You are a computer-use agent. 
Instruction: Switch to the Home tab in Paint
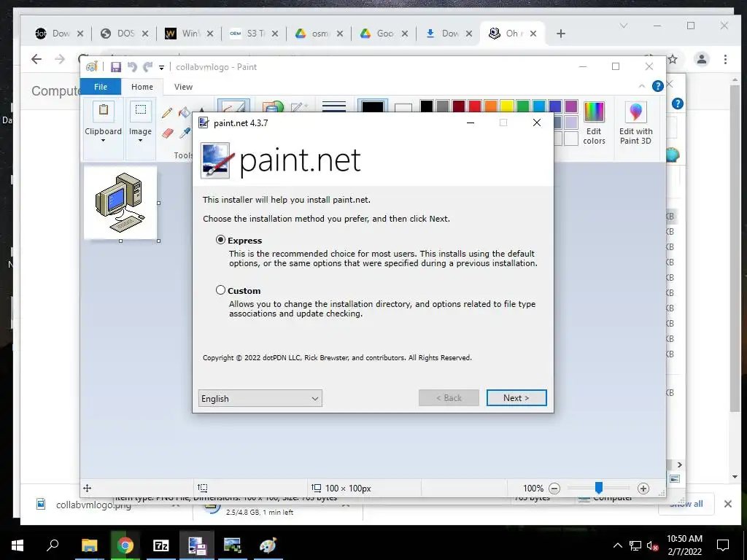point(142,87)
